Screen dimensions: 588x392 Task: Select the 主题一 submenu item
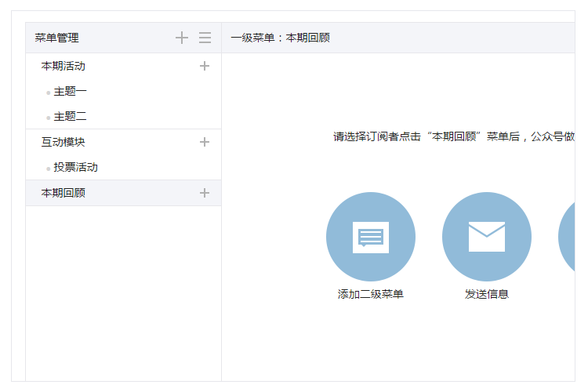70,92
